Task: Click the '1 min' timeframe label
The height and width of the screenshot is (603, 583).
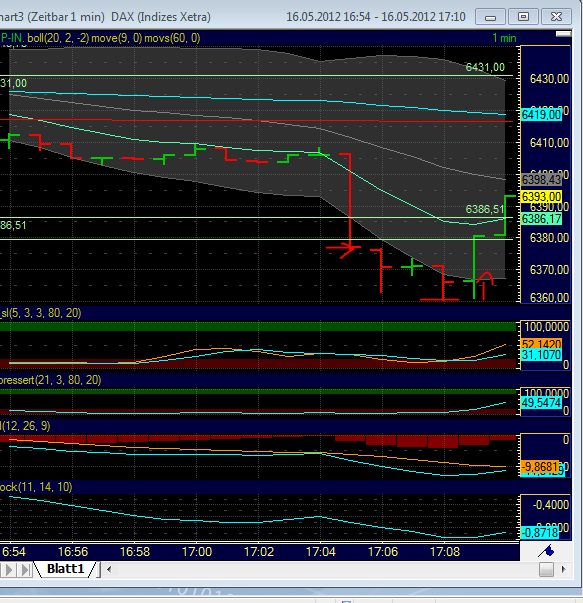Action: click(504, 38)
